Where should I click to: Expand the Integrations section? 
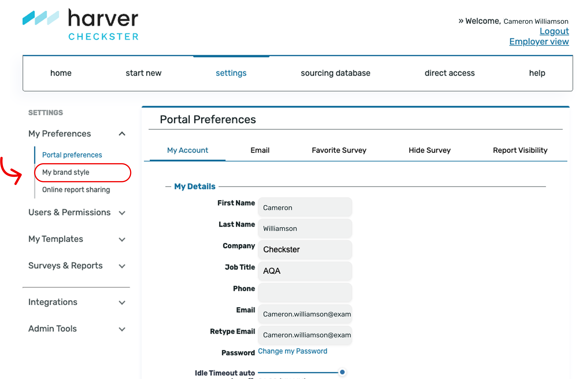coord(122,302)
